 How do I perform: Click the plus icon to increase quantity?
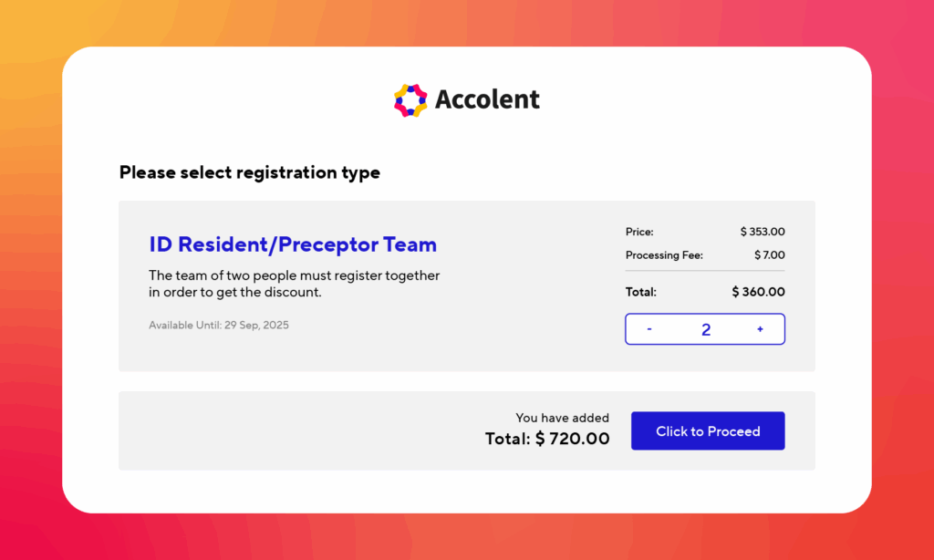tap(760, 328)
